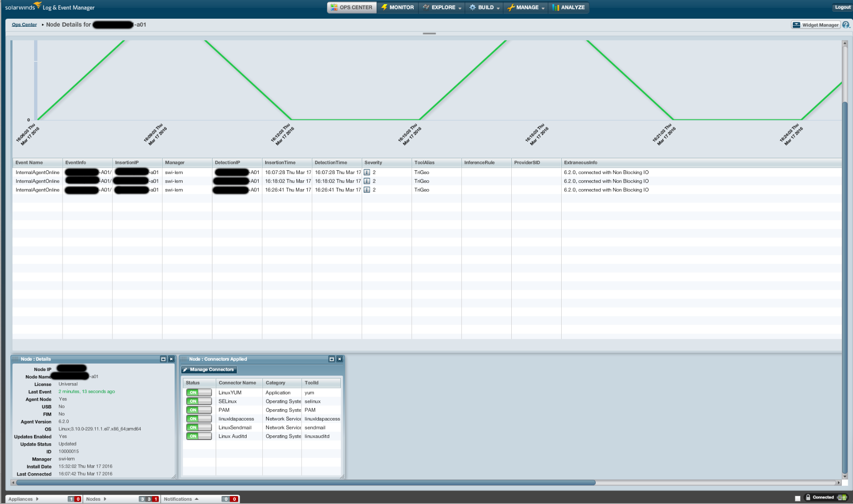Click the Manage wrench icon

pos(511,7)
